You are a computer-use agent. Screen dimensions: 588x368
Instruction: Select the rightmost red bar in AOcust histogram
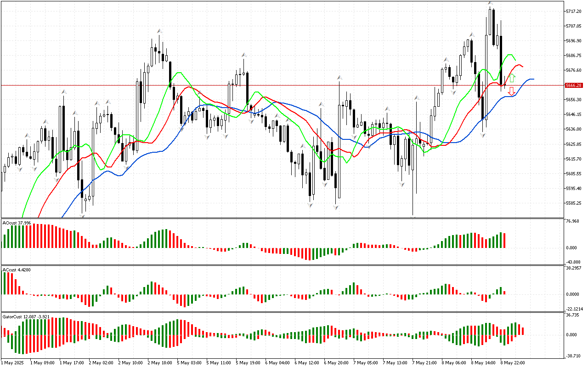coord(504,241)
